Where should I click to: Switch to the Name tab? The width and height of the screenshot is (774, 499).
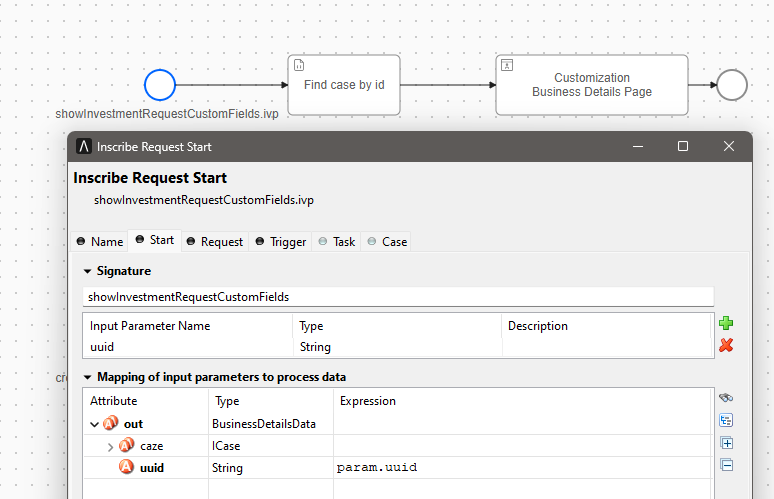click(x=100, y=242)
